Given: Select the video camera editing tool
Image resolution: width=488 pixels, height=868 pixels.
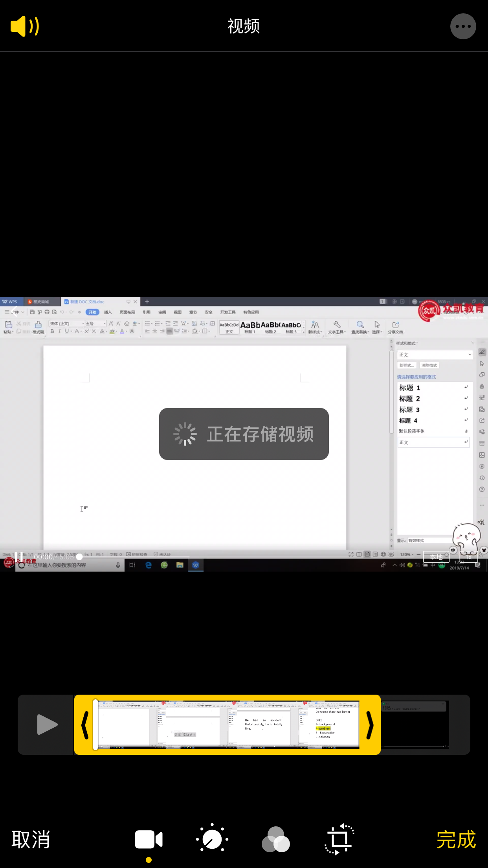Looking at the screenshot, I should (149, 840).
